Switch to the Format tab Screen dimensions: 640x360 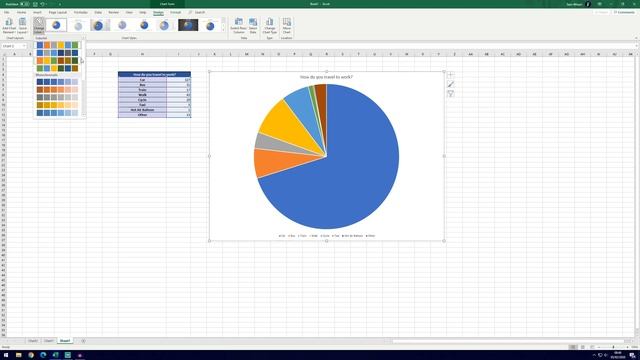click(176, 13)
